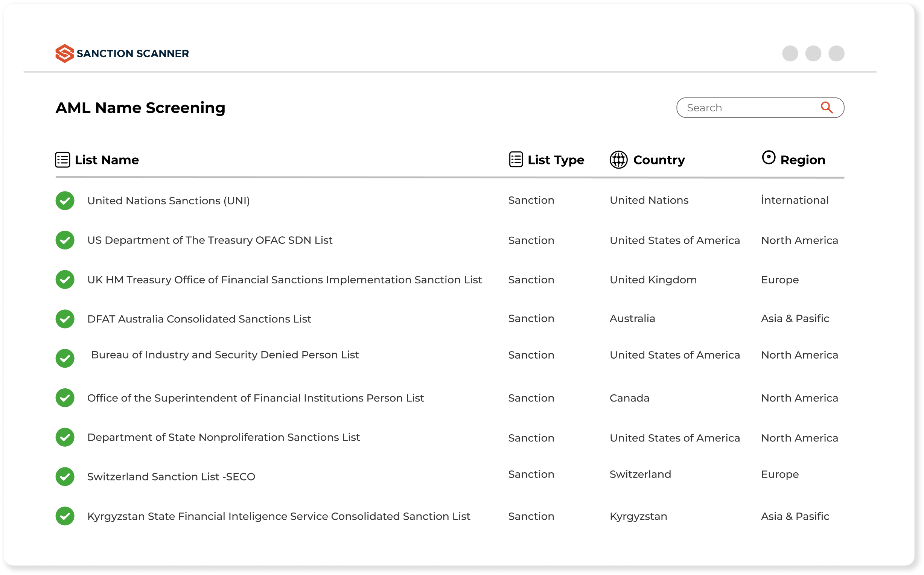
Task: Toggle the Superintendent of Financial Institutions checkmark
Action: pos(65,398)
